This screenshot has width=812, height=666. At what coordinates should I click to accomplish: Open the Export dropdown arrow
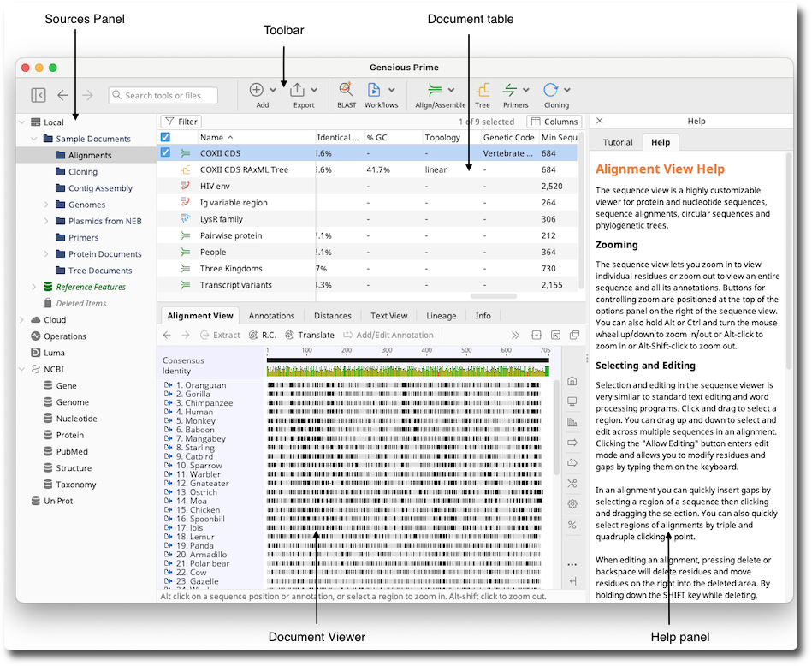pos(314,90)
